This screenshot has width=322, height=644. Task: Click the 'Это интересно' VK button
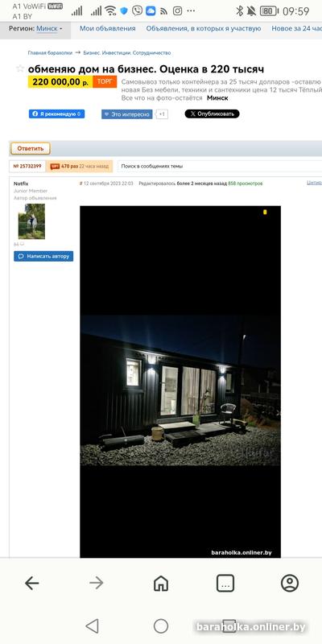click(127, 114)
